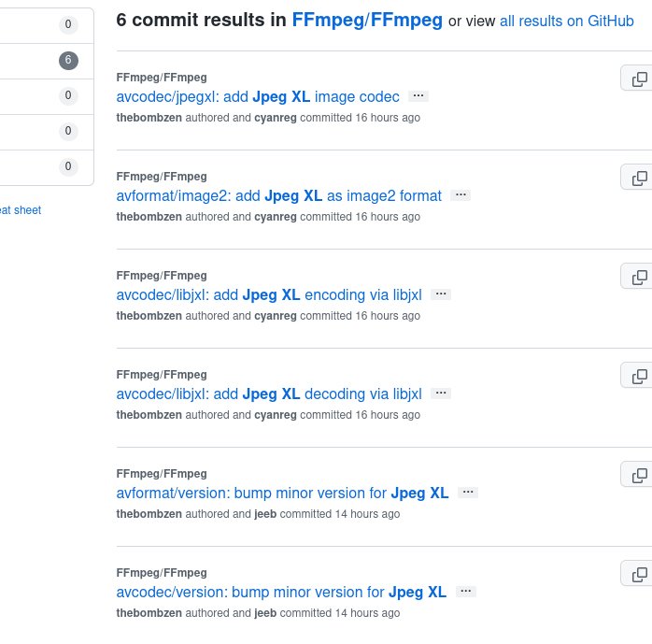This screenshot has width=652, height=644.
Task: Copy SHA for libjxl encoding commit
Action: [639, 277]
